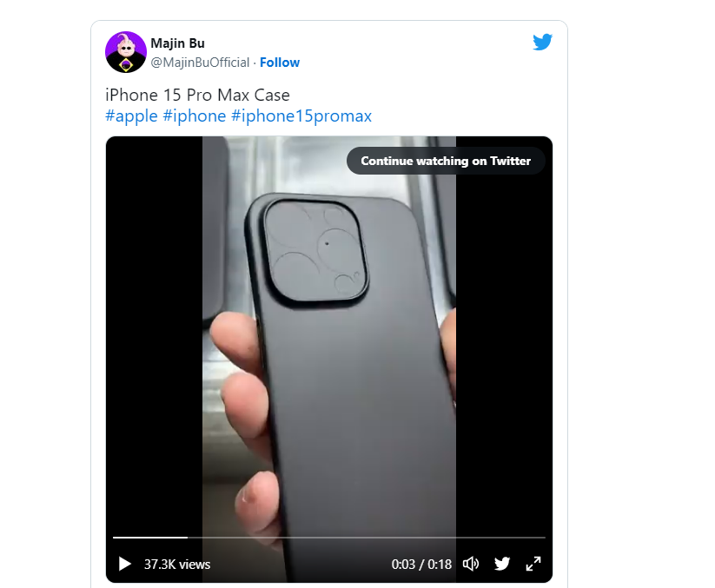Screen dimensions: 715x588
Task: Open the #apple hashtag link
Action: click(131, 116)
